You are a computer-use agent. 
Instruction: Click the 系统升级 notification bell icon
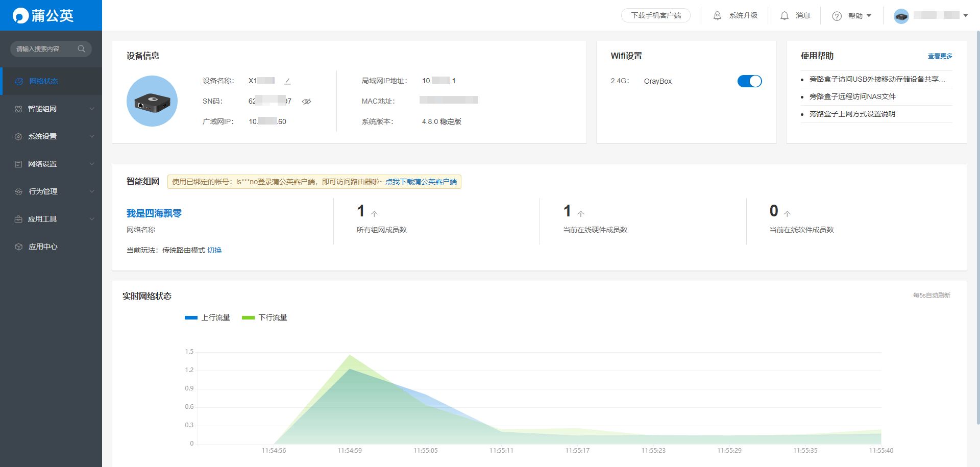click(717, 15)
